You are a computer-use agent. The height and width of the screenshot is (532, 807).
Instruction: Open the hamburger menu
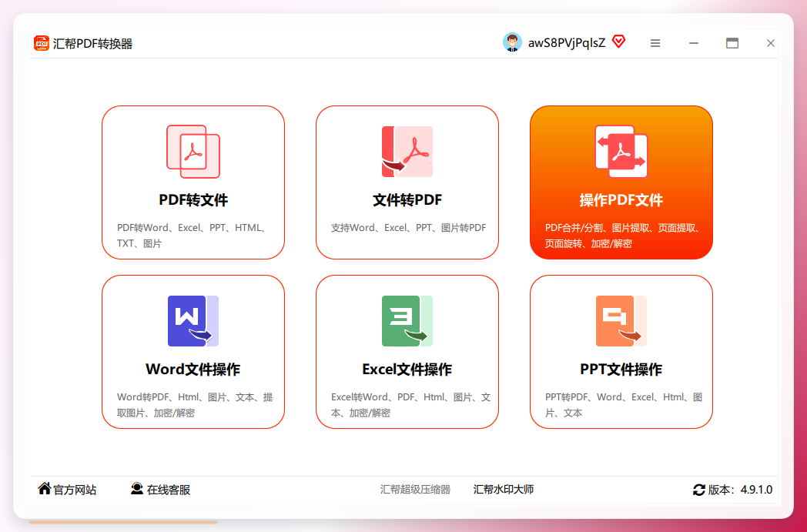(x=655, y=43)
